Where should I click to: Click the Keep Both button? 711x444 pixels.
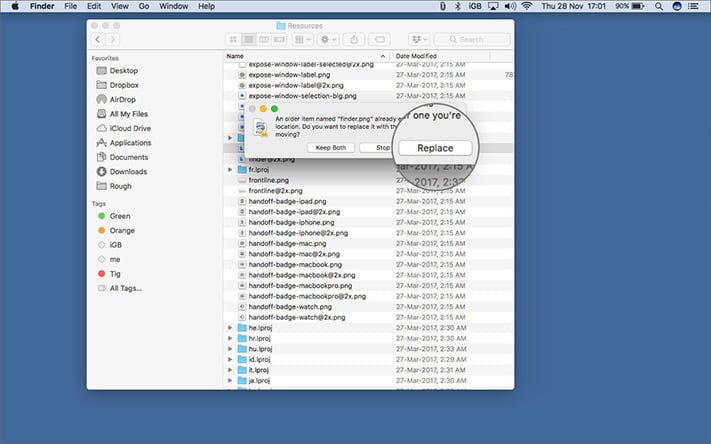(x=331, y=148)
